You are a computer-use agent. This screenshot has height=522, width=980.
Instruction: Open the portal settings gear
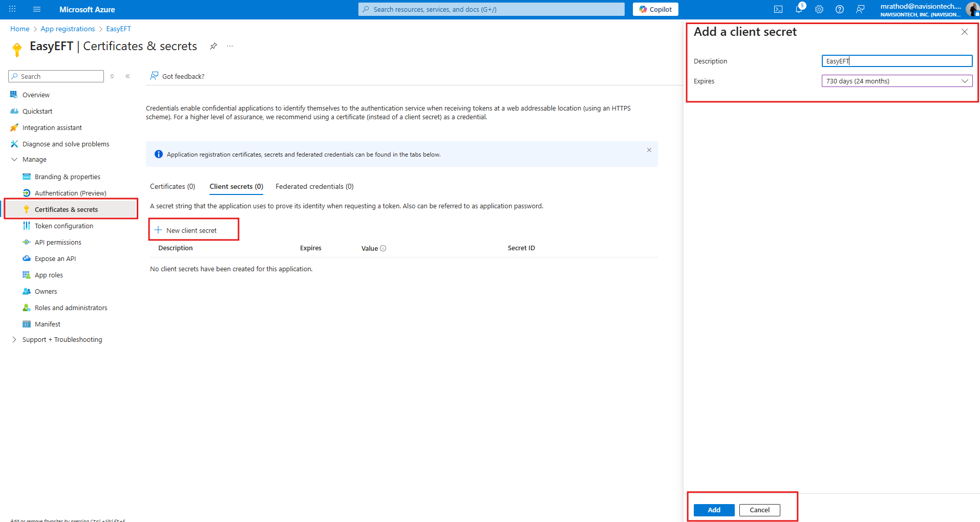tap(819, 9)
